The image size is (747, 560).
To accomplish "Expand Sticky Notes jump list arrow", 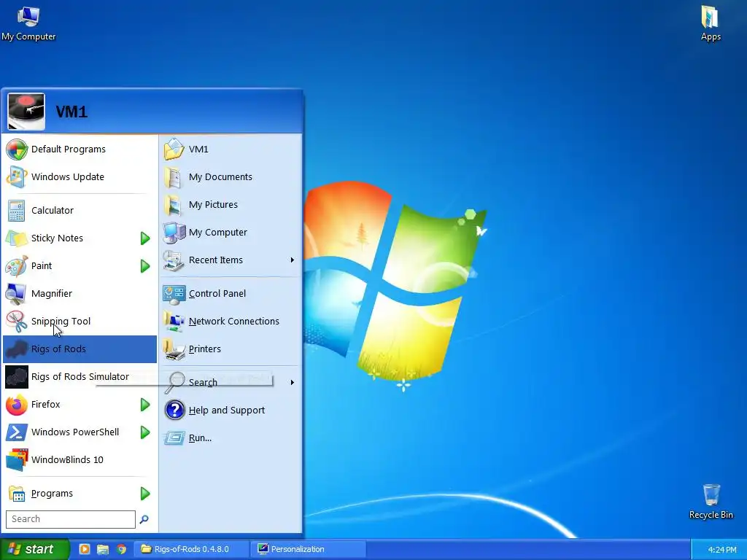I will (x=145, y=238).
